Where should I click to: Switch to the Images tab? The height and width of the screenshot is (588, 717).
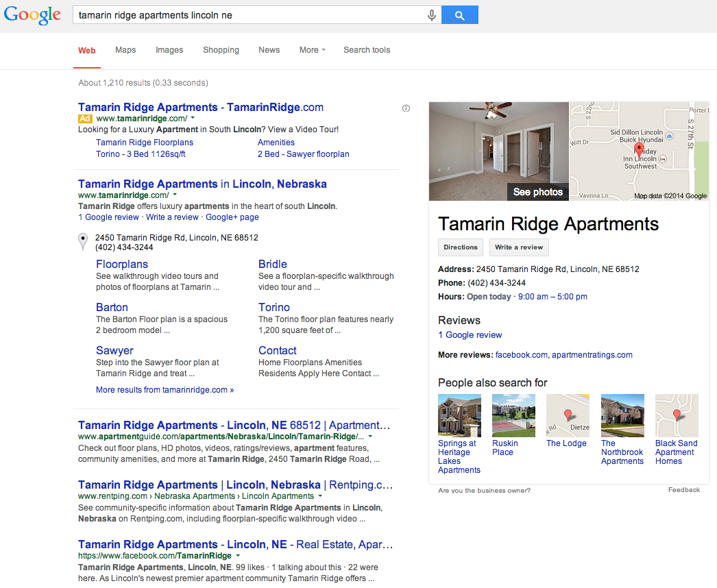click(169, 50)
